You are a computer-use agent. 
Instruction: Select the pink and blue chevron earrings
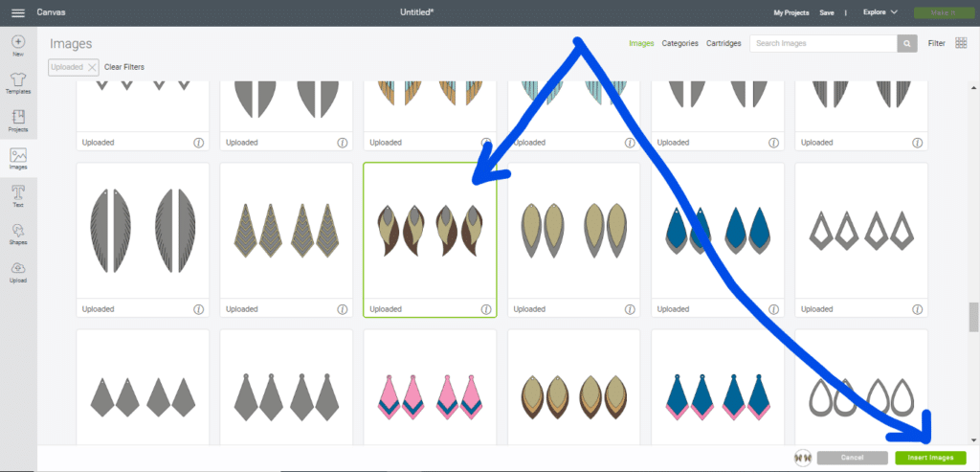430,388
